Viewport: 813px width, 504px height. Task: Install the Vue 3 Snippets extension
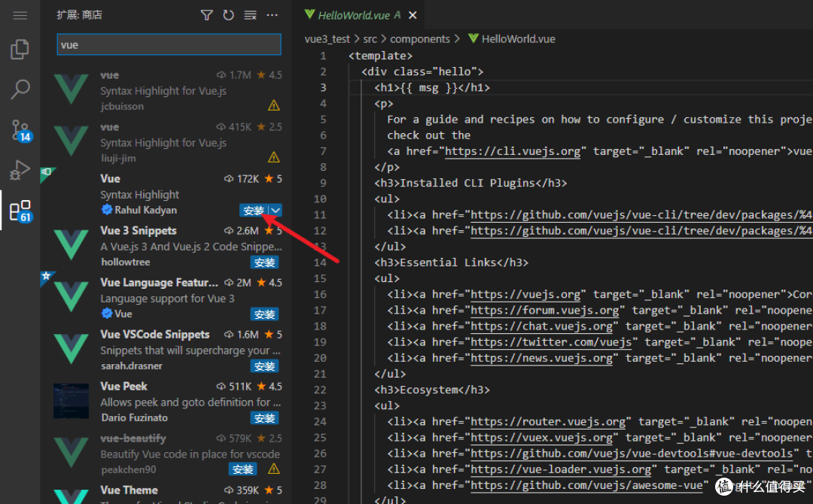pyautogui.click(x=264, y=262)
